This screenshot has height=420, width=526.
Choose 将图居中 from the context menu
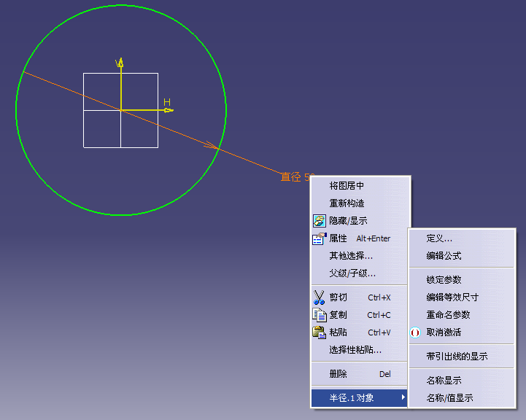click(x=347, y=186)
